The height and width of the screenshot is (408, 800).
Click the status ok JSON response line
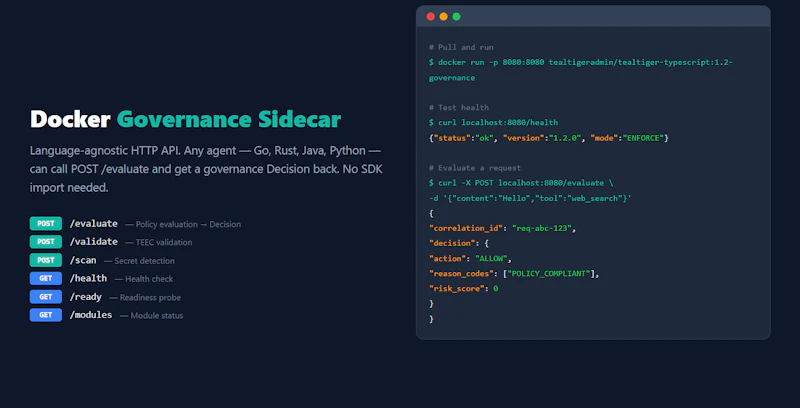549,138
